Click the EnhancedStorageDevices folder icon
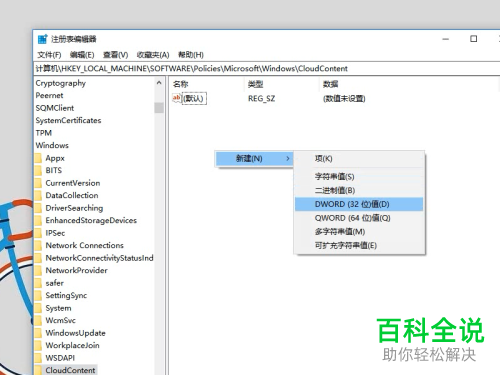Viewport: 500px width, 375px height. (39, 220)
